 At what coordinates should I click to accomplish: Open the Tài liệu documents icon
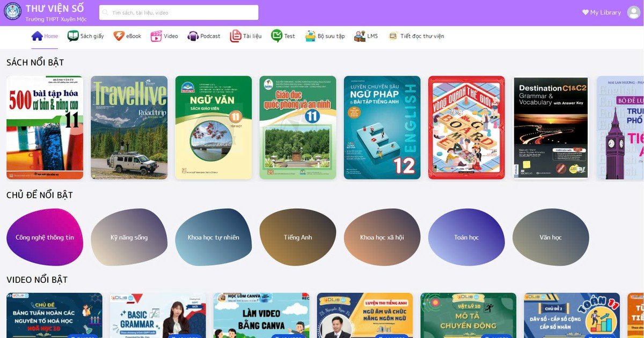(x=236, y=36)
